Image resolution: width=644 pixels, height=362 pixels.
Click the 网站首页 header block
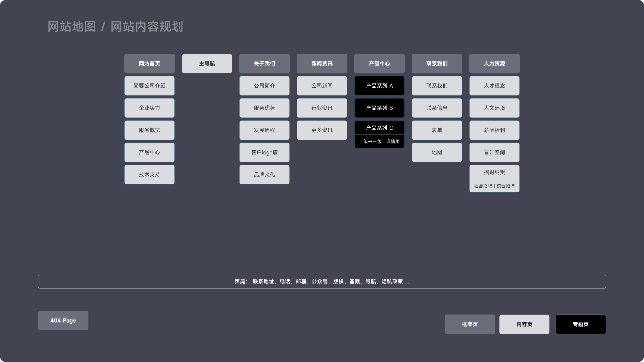(x=149, y=64)
